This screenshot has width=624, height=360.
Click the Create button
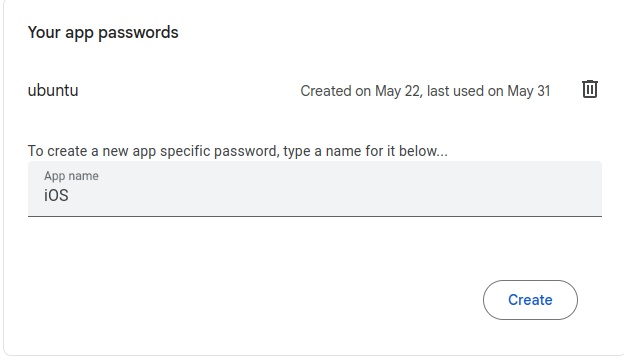tap(530, 300)
